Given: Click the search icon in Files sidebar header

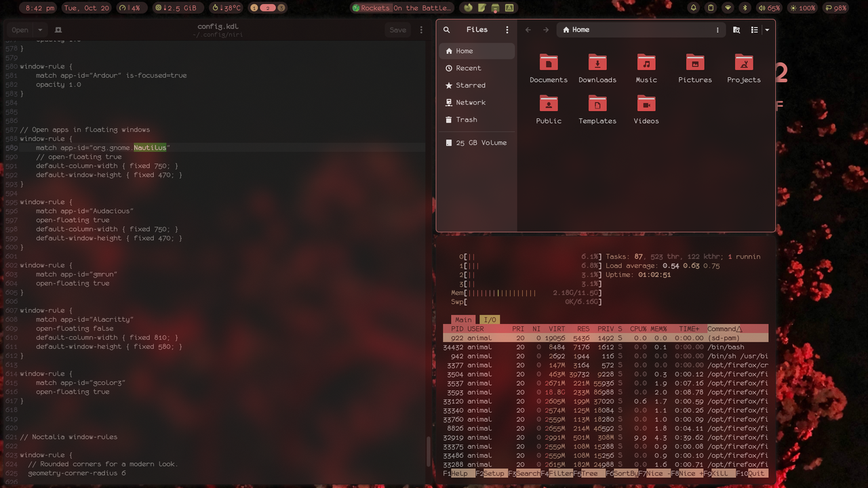Looking at the screenshot, I should pyautogui.click(x=447, y=30).
